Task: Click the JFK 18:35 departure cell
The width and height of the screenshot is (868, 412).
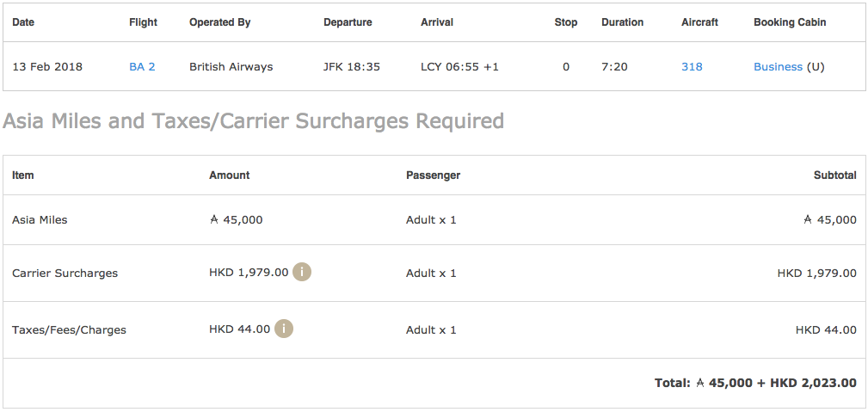Action: click(x=351, y=66)
